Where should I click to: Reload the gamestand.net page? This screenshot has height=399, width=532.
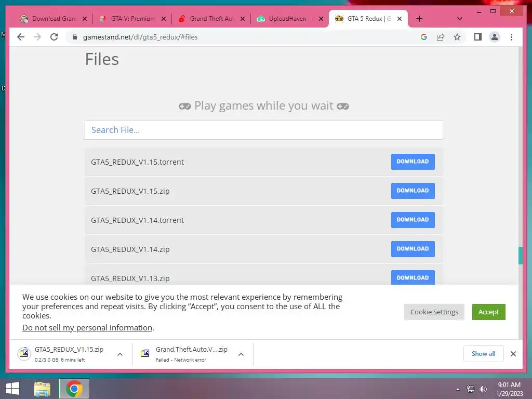54,37
